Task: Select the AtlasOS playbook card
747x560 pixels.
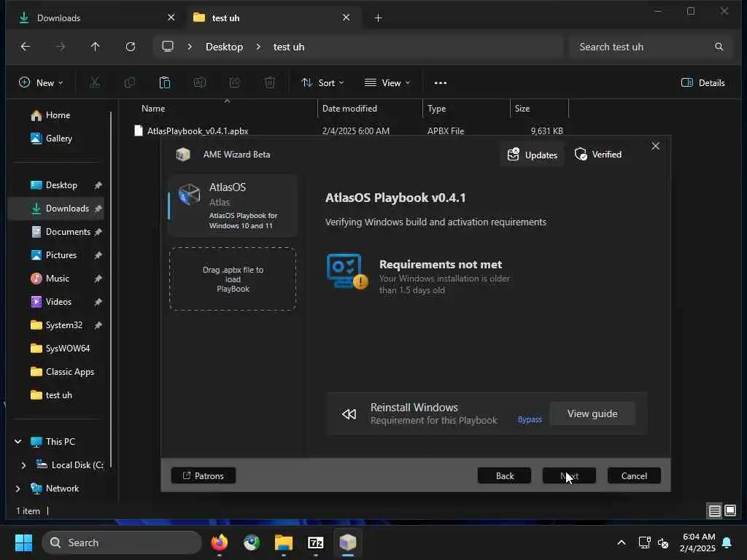Action: (233, 206)
